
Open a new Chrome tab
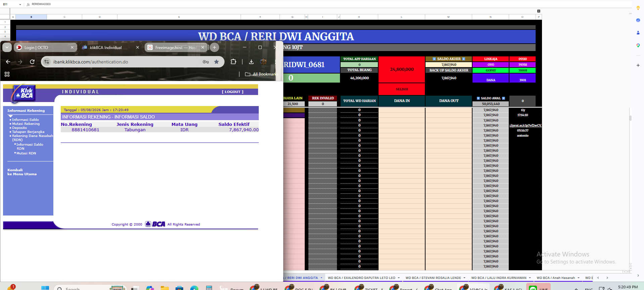(x=214, y=47)
